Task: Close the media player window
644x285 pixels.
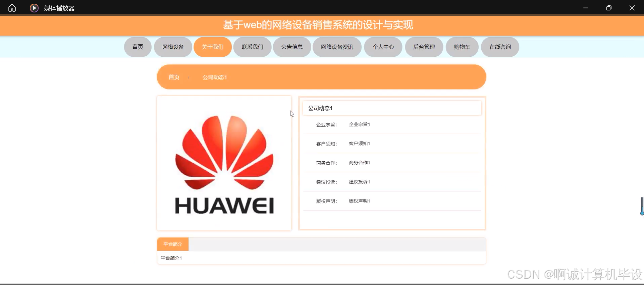Action: [632, 8]
